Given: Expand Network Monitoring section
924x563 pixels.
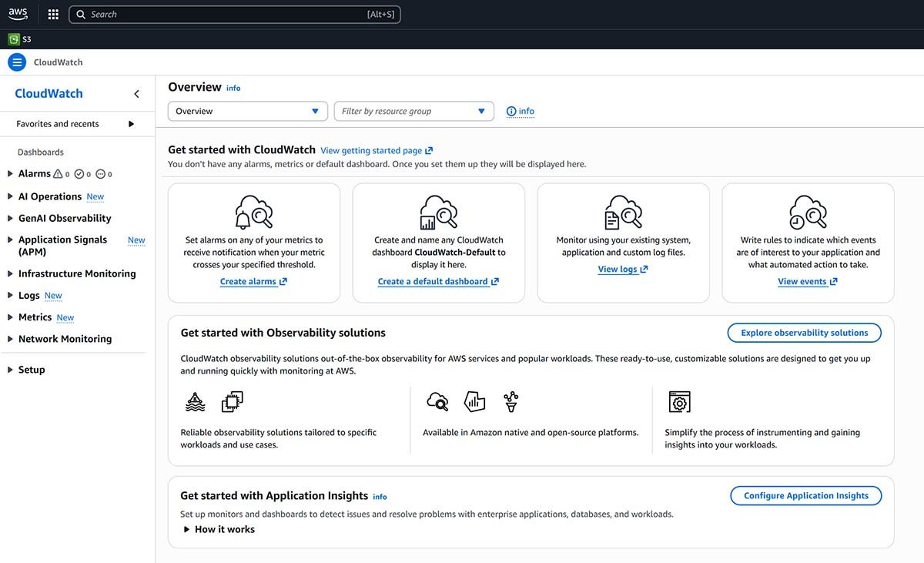Looking at the screenshot, I should (10, 339).
